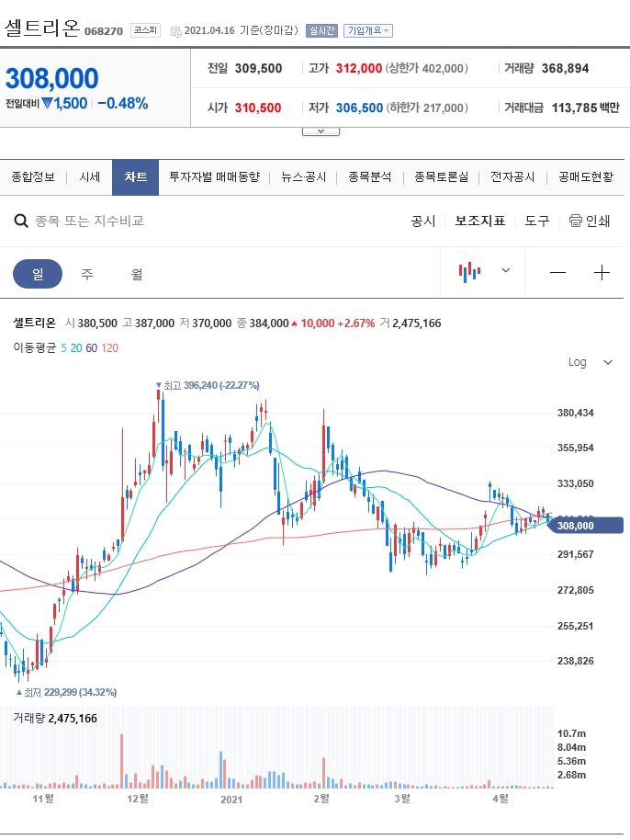Open the 시세 tab
The width and height of the screenshot is (630, 840).
tap(89, 176)
